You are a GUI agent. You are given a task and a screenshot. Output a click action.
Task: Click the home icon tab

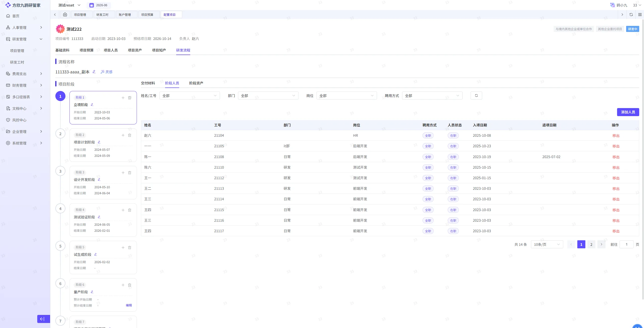click(x=65, y=15)
